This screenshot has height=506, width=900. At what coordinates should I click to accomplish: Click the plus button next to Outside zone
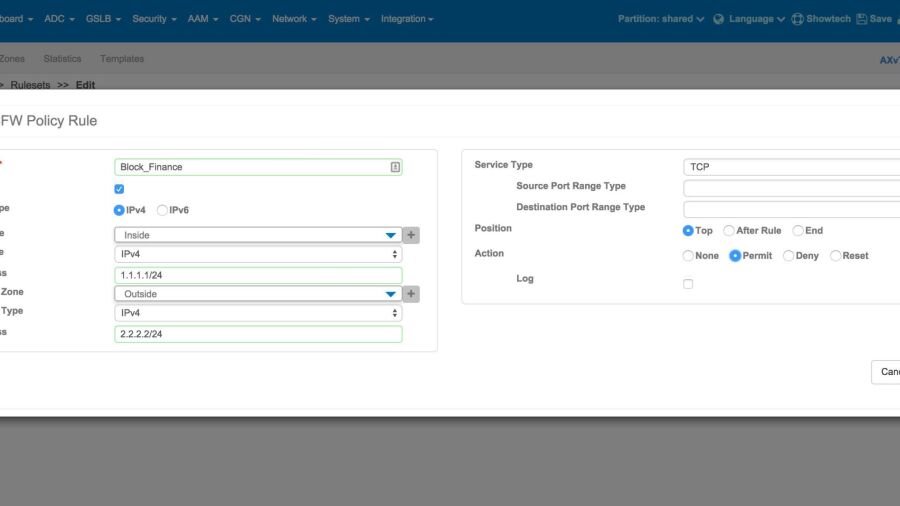coord(411,294)
